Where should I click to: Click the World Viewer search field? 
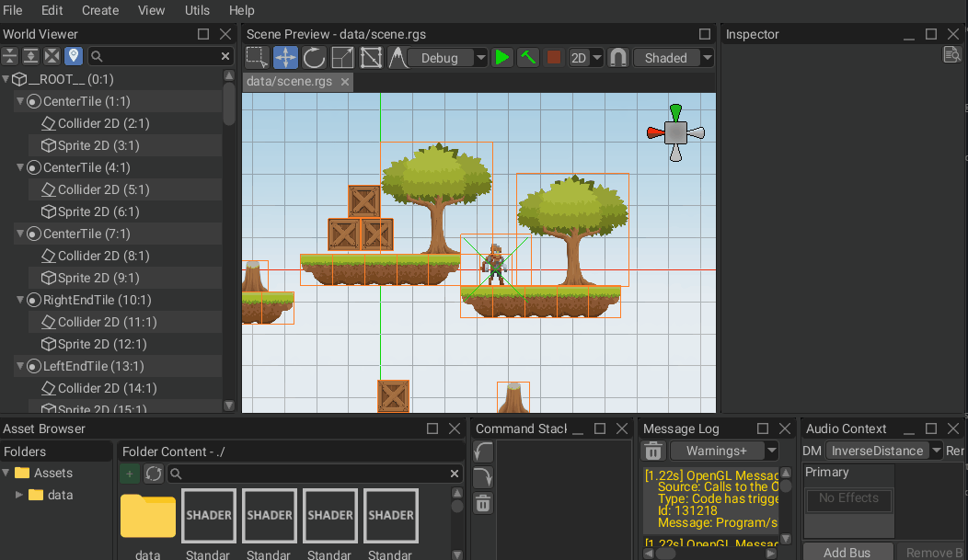click(158, 56)
